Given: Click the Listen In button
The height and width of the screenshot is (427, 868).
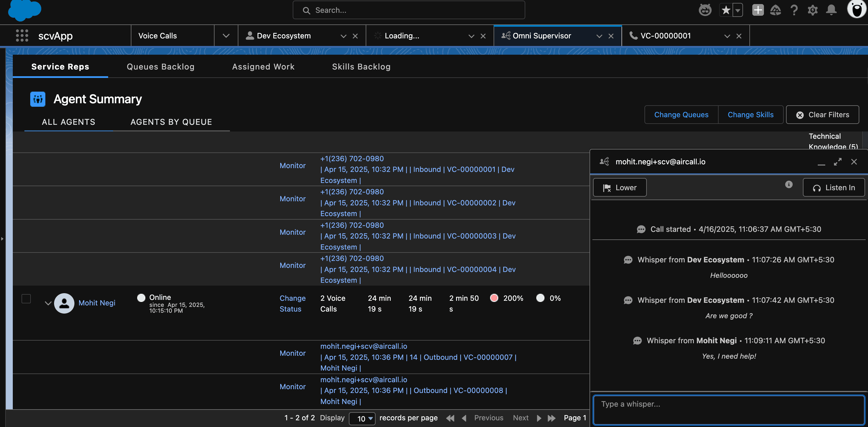Looking at the screenshot, I should point(834,187).
